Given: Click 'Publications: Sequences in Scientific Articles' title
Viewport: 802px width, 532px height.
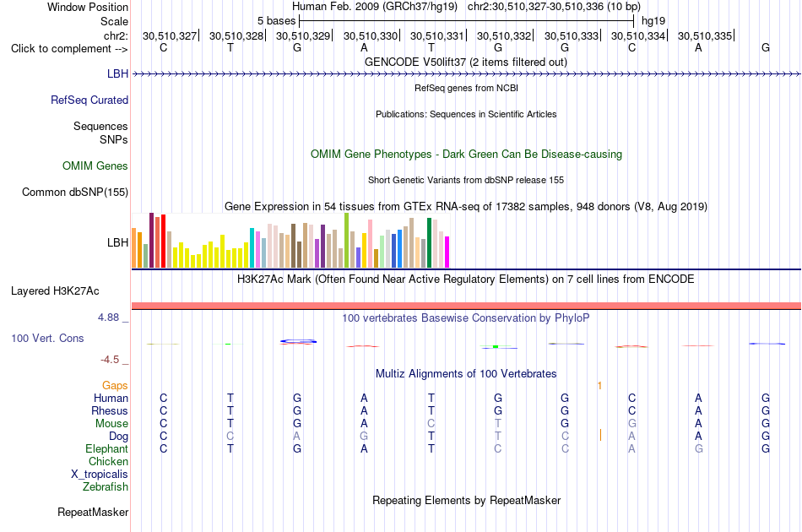Looking at the screenshot, I should point(466,114).
